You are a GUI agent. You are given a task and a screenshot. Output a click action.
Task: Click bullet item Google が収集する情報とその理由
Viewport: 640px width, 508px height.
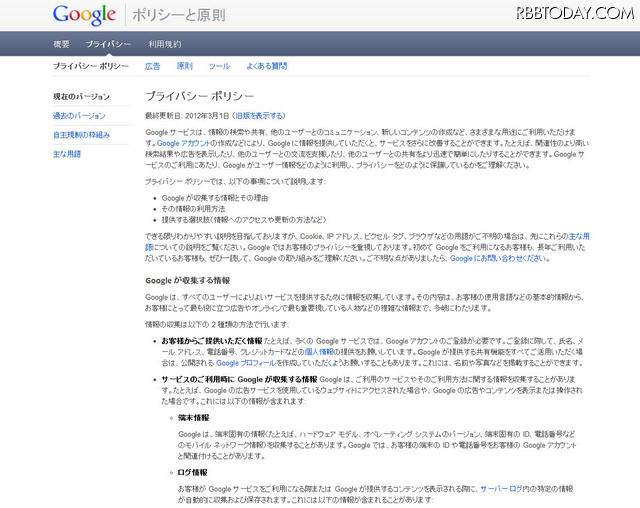215,198
